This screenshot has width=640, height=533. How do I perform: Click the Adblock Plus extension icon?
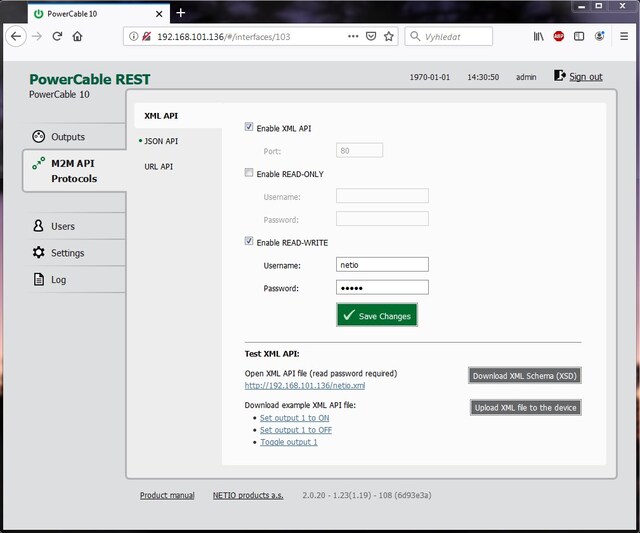[x=559, y=36]
